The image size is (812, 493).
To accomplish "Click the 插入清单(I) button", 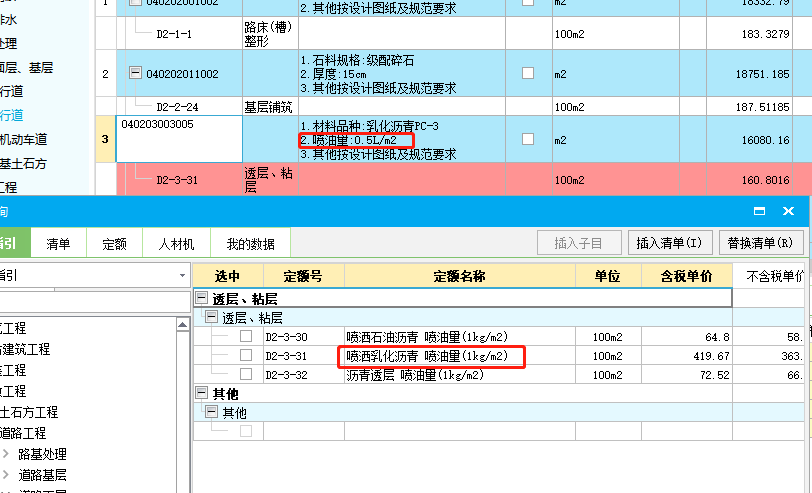I will coord(670,243).
